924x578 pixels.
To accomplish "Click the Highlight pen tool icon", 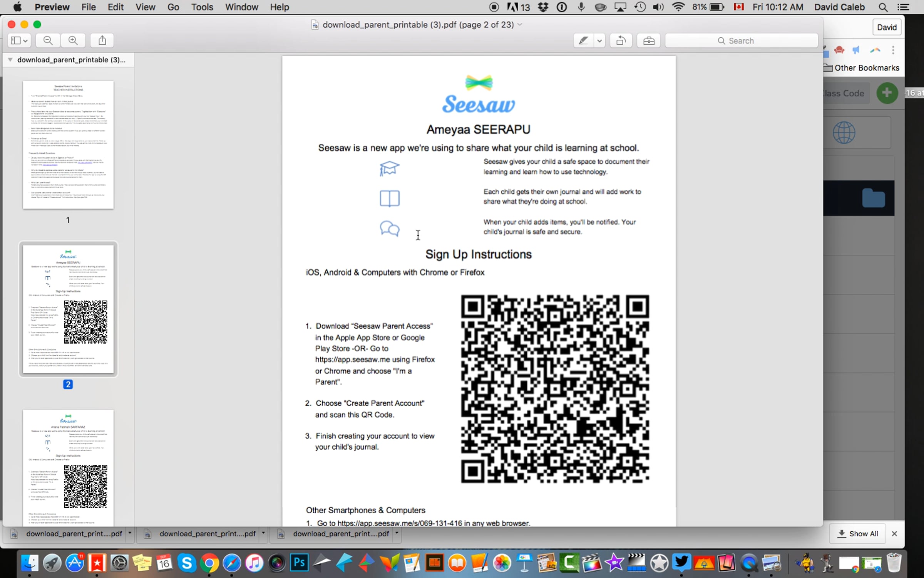I will pos(583,40).
